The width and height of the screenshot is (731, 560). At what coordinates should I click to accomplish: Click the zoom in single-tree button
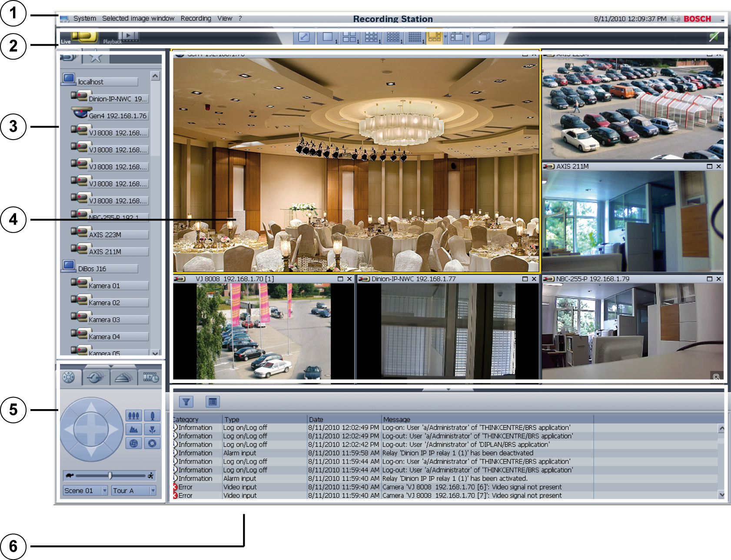tap(152, 416)
